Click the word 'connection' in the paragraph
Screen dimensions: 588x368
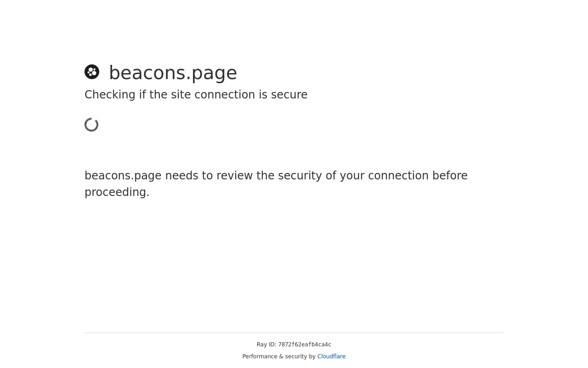(398, 176)
